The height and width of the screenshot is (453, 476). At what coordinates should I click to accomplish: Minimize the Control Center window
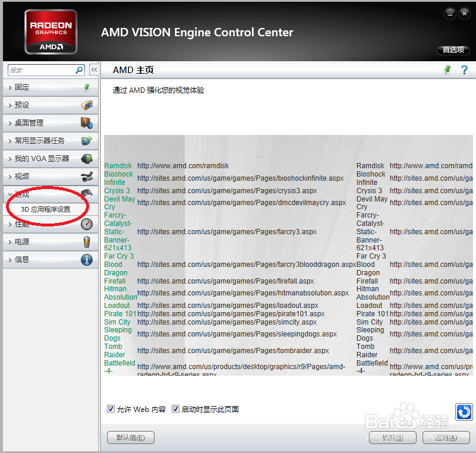click(x=450, y=14)
